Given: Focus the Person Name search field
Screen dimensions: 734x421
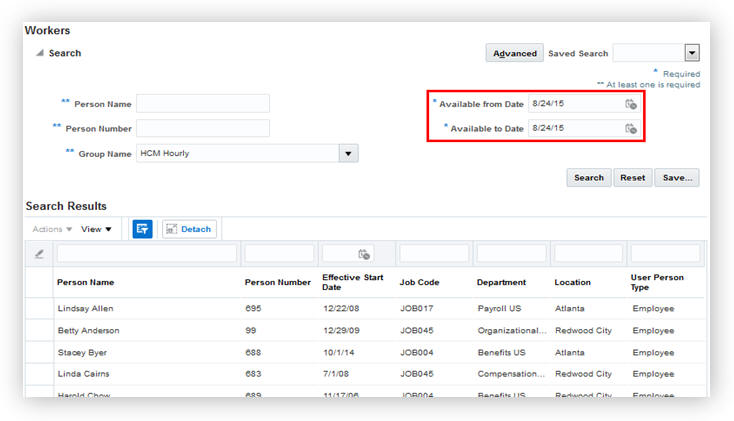Looking at the screenshot, I should 203,103.
